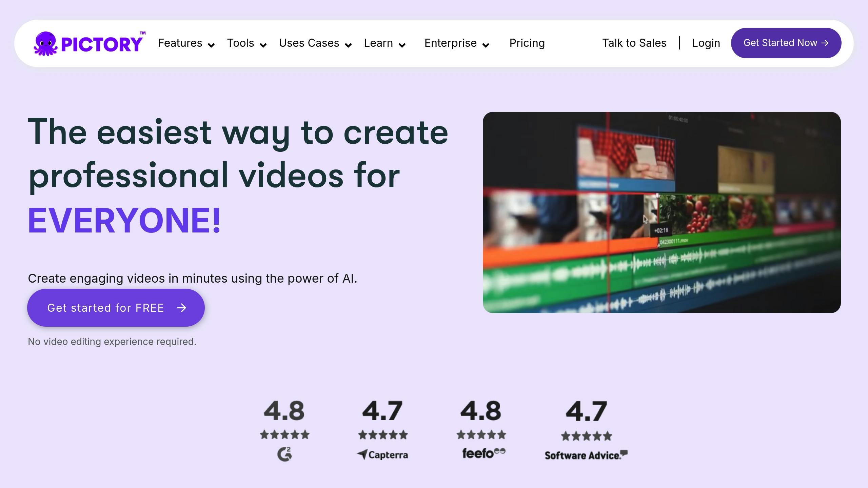Open the Login link
The height and width of the screenshot is (488, 868).
[x=706, y=43]
